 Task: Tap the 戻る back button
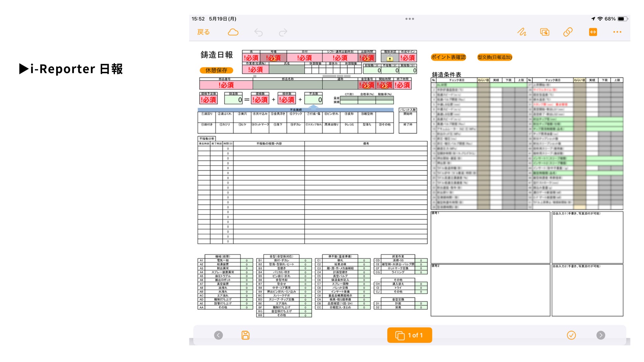coord(203,32)
